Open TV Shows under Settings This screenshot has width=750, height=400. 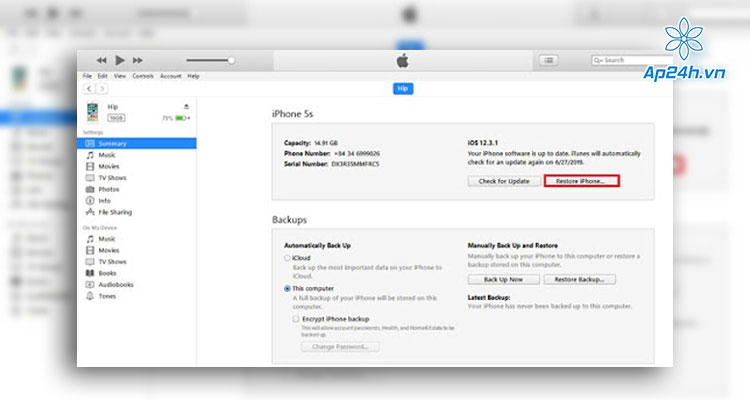click(x=112, y=178)
